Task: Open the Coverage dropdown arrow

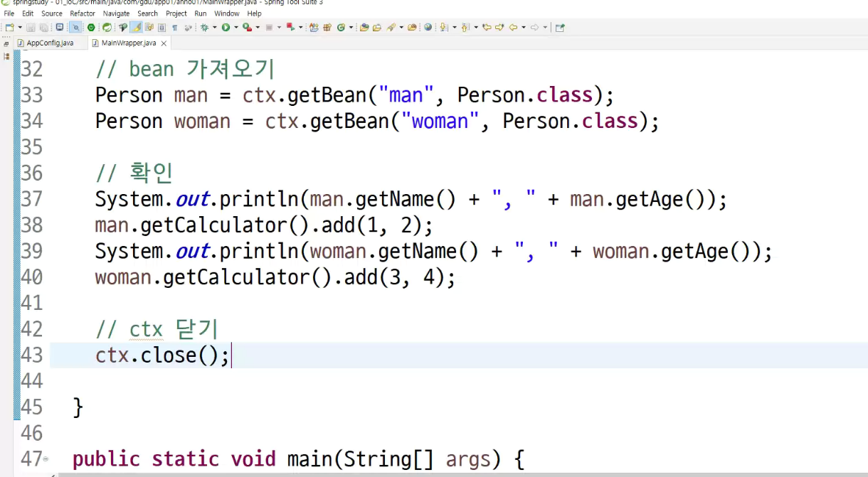Action: (x=258, y=28)
